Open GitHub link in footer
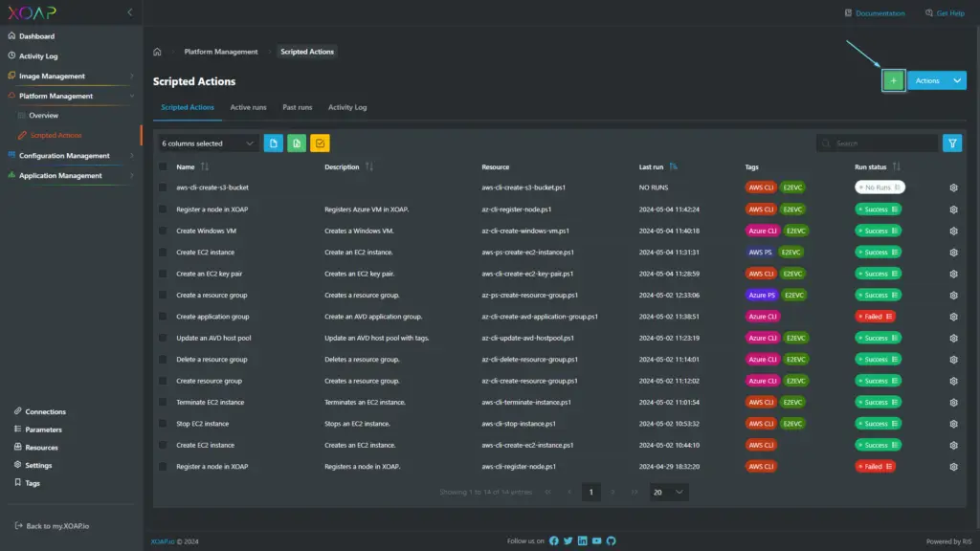Screen dimensions: 980x551 point(612,541)
